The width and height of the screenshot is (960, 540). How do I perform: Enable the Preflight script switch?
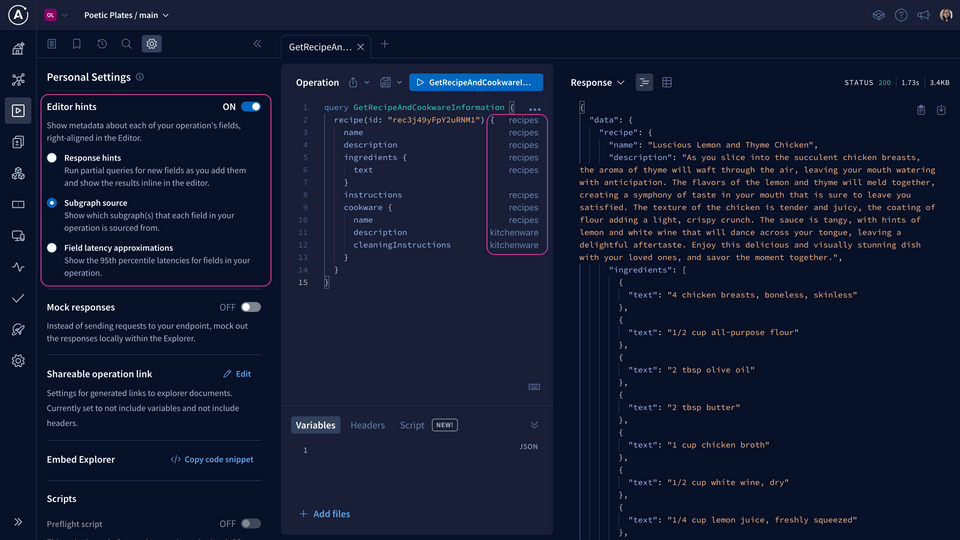tap(250, 524)
